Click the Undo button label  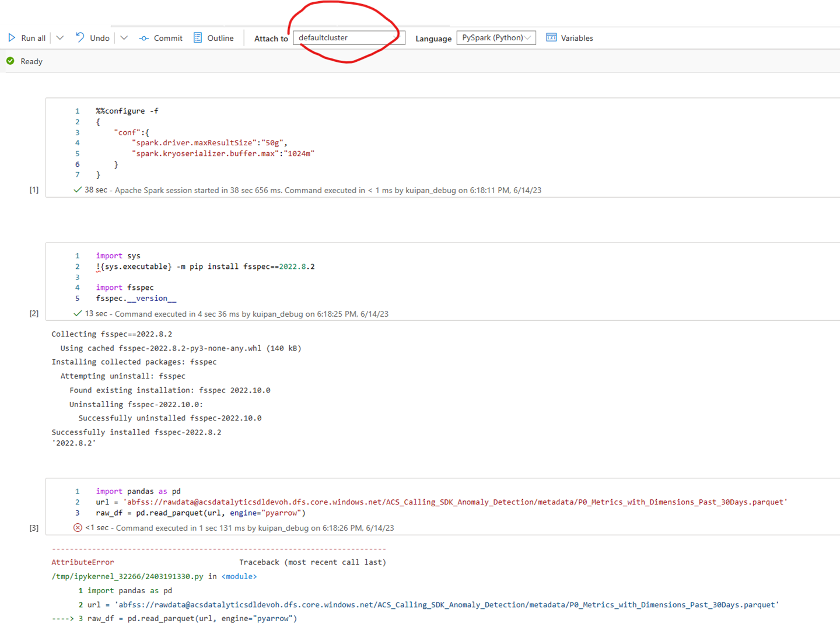click(x=100, y=38)
